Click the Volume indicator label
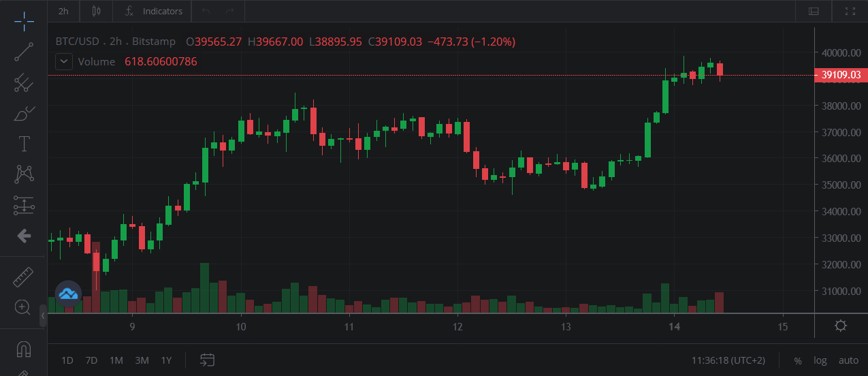This screenshot has height=376, width=868. [97, 61]
